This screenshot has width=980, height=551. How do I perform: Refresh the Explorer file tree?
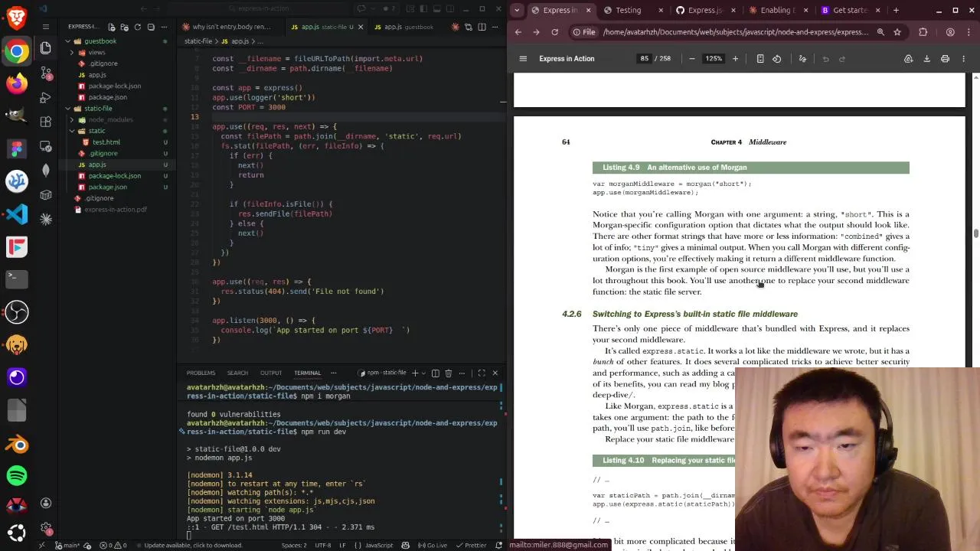tap(137, 27)
